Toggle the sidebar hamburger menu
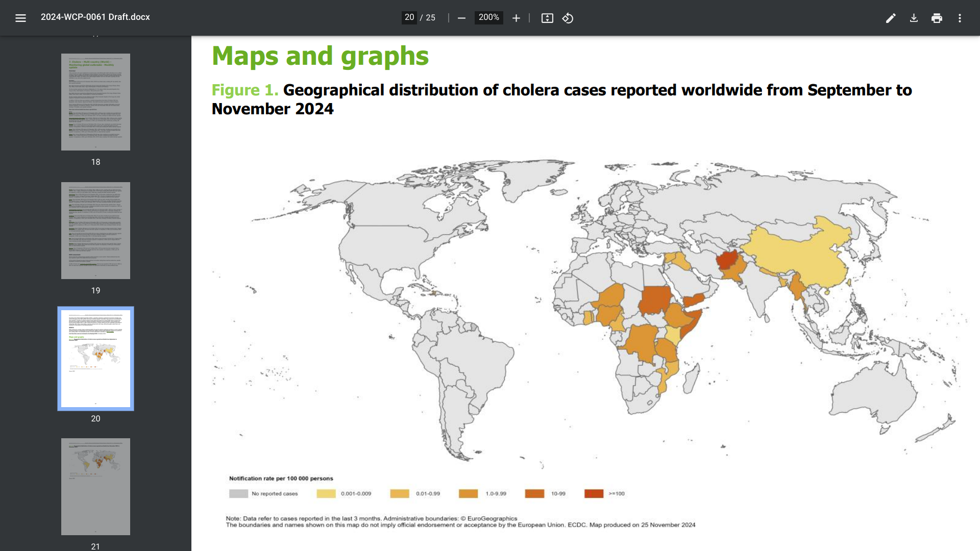980x551 pixels. [20, 18]
